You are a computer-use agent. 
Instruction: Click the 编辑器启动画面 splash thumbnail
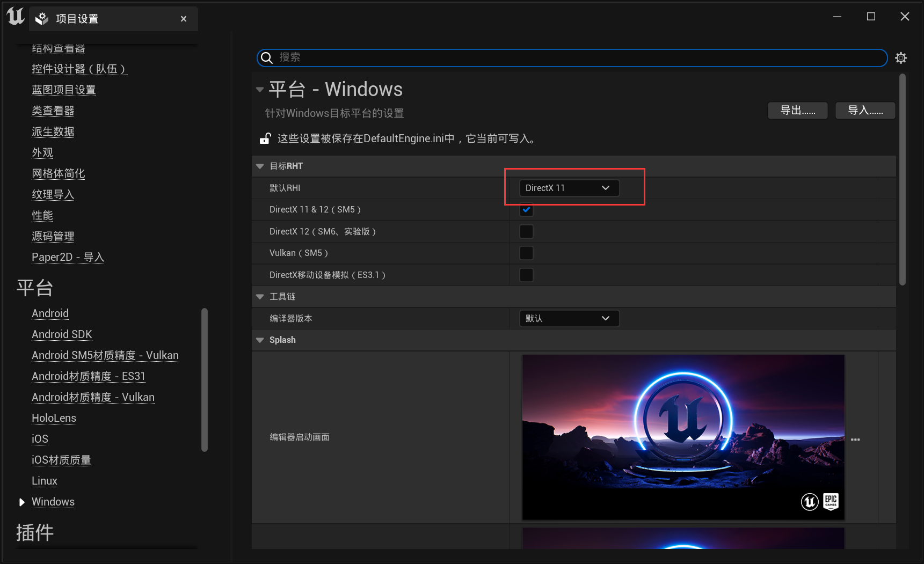[x=683, y=437]
